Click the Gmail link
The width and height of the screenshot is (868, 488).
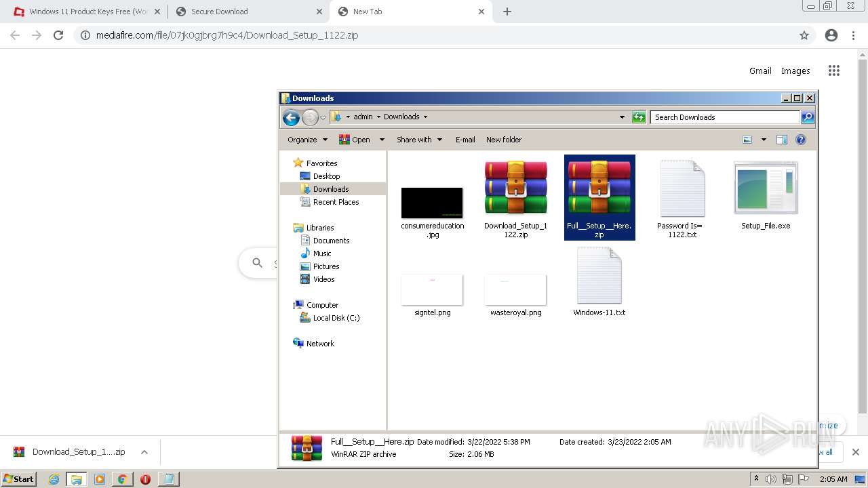click(760, 70)
